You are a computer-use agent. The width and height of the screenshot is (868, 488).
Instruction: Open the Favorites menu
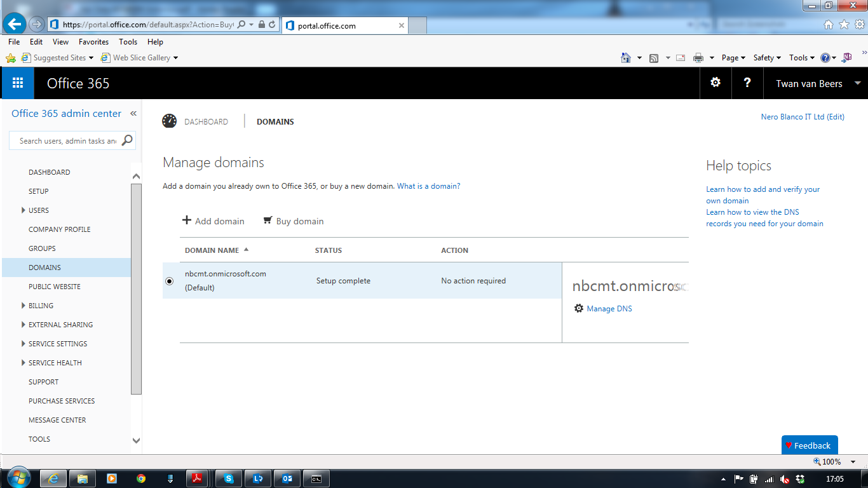coord(94,42)
